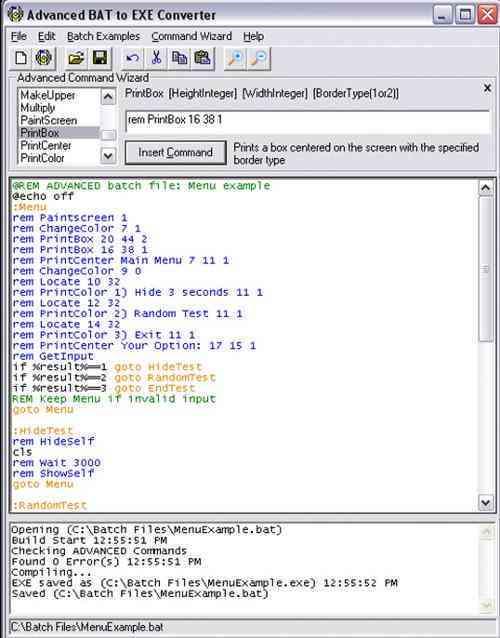Image resolution: width=500 pixels, height=638 pixels.
Task: Click the Paste clipboard icon
Action: (203, 58)
